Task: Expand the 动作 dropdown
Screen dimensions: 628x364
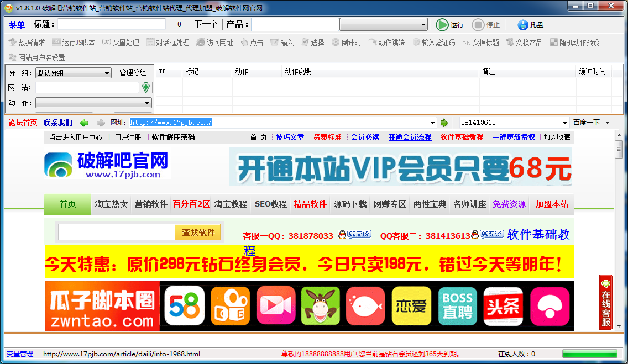Action: (94, 103)
